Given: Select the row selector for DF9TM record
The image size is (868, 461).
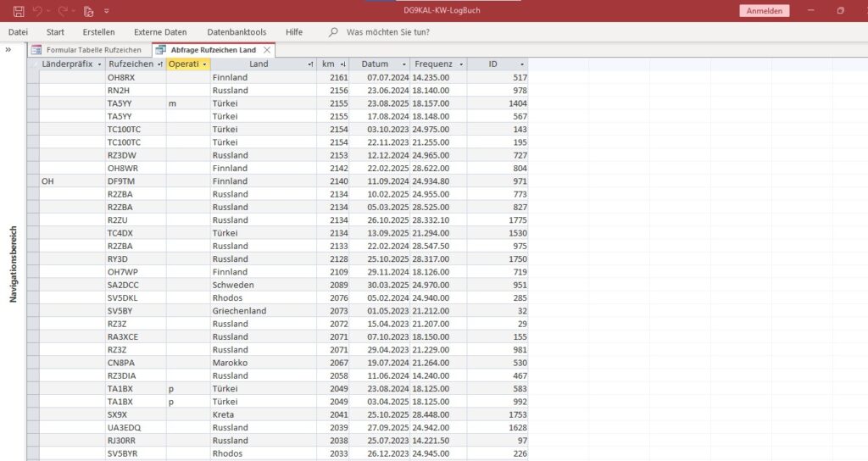Looking at the screenshot, I should 33,181.
